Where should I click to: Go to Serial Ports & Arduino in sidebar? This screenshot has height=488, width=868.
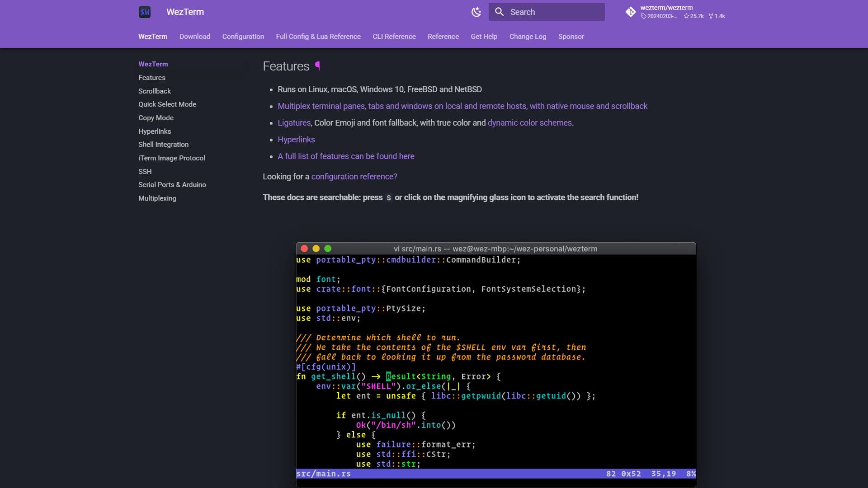click(x=172, y=185)
